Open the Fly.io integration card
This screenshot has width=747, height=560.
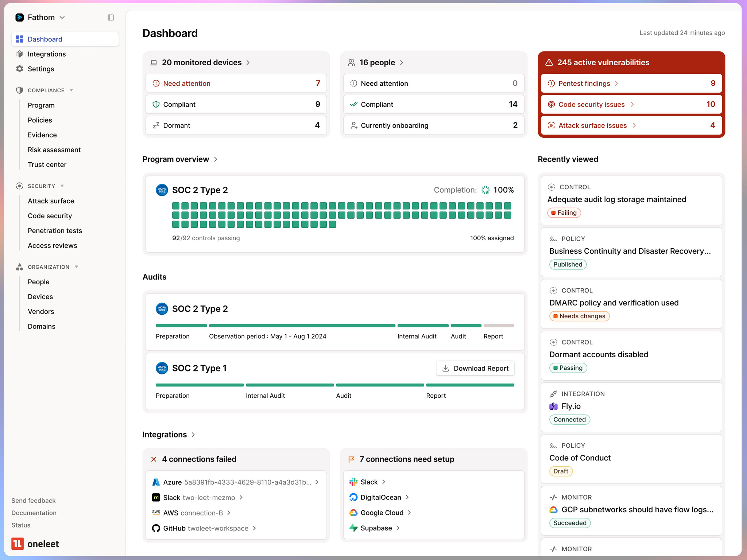(x=631, y=406)
